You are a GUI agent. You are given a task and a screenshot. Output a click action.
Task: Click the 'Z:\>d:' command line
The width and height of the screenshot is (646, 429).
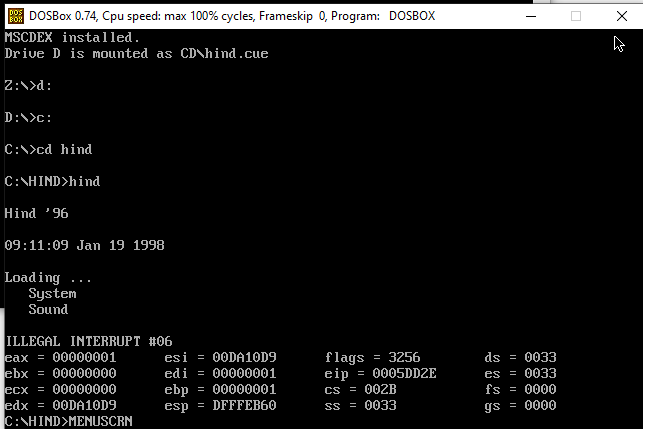pyautogui.click(x=28, y=85)
